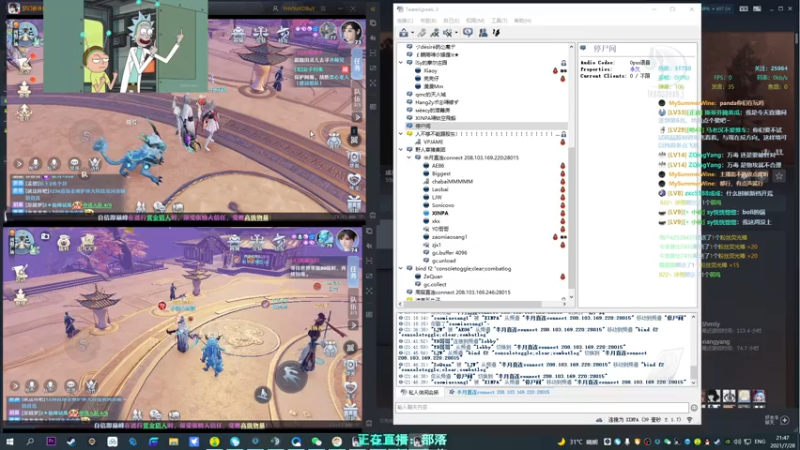Click the star icon in the stream chat panel

coord(779,176)
